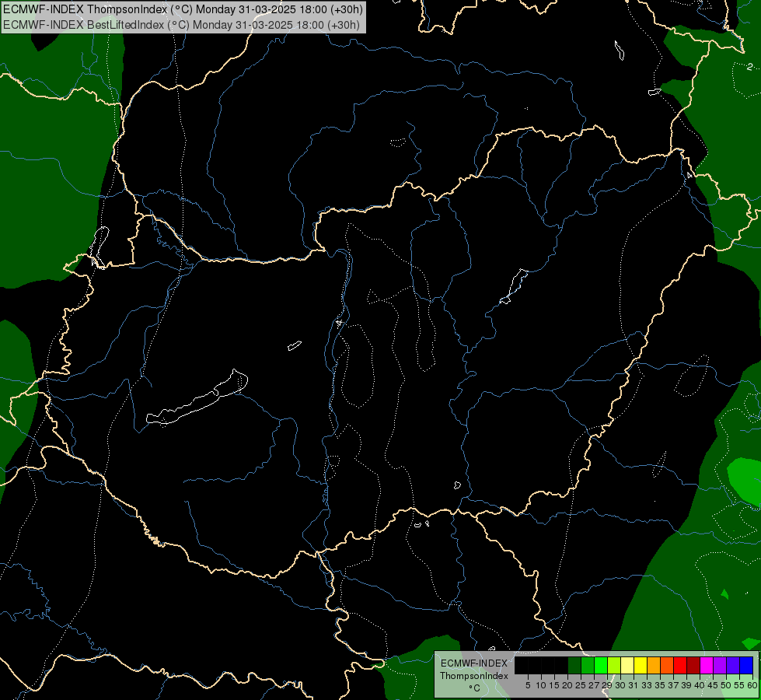Select the purple 45–50 legend swatch

tap(720, 666)
